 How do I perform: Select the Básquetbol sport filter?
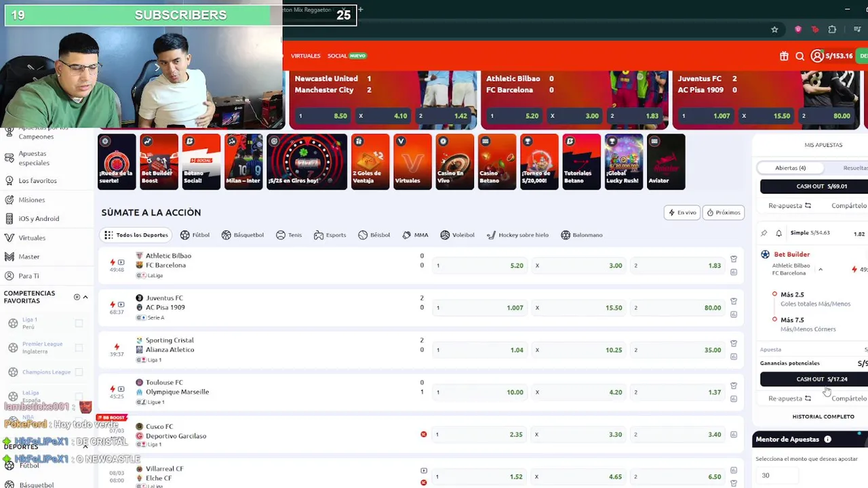pyautogui.click(x=243, y=235)
